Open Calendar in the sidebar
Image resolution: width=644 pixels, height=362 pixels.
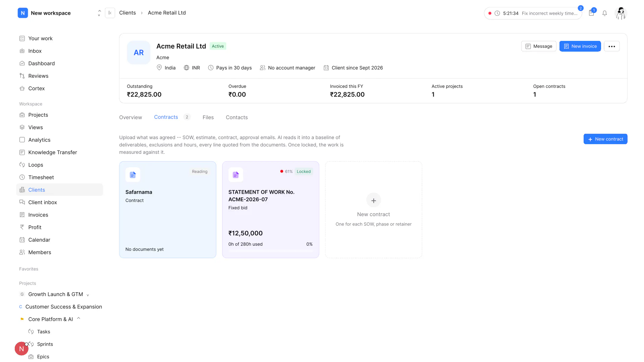tap(60, 240)
